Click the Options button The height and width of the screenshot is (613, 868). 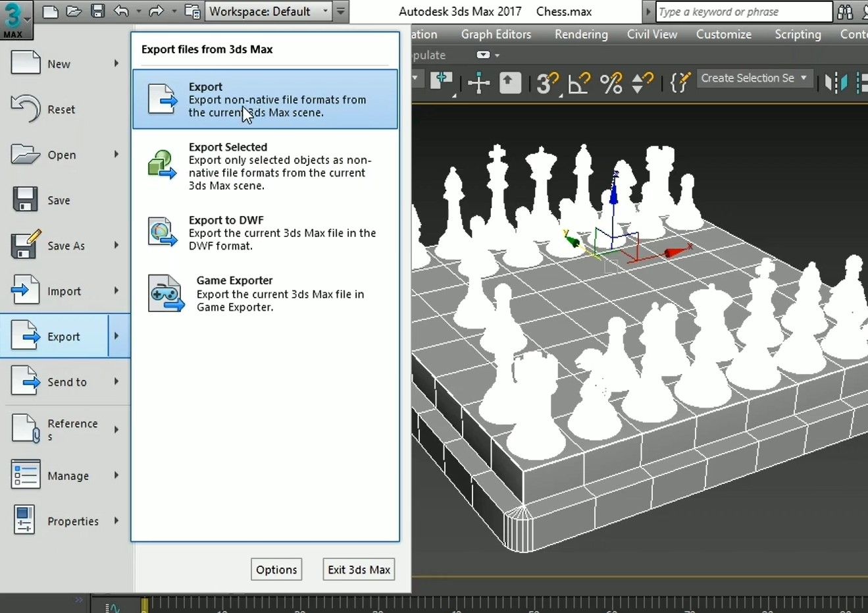point(276,570)
